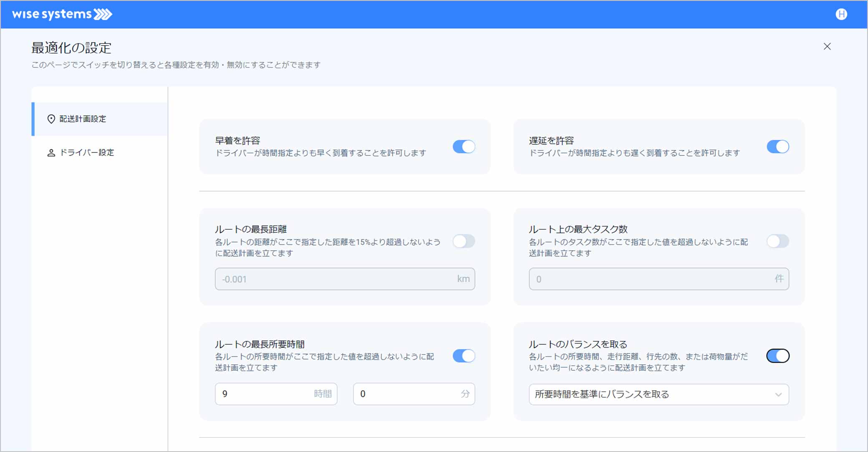Click the person icon for ドライバー設定
Viewport: 868px width, 452px height.
point(51,153)
